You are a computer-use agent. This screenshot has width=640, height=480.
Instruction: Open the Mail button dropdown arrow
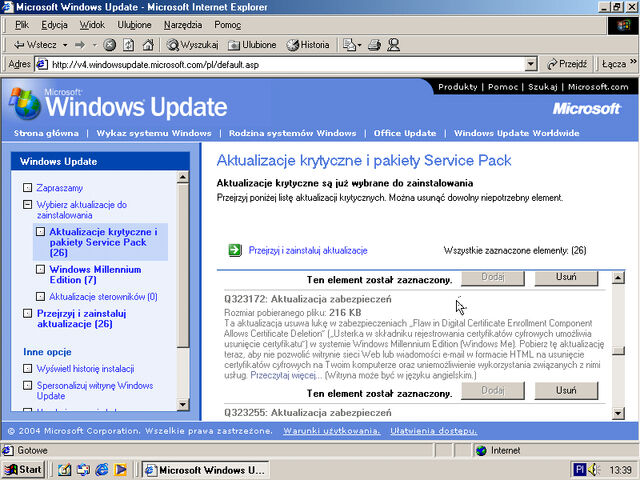[359, 45]
